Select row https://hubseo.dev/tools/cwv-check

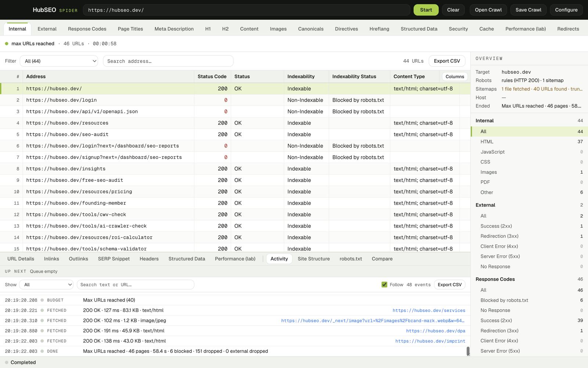coord(235,215)
